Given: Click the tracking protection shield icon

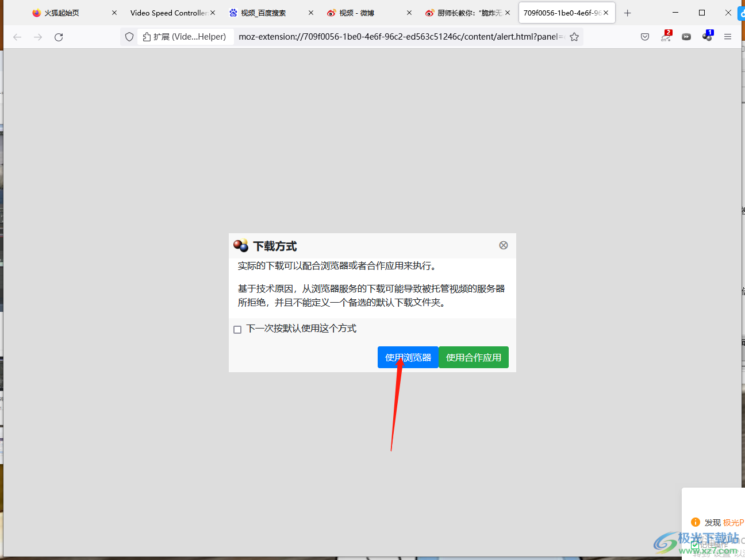Looking at the screenshot, I should (129, 37).
